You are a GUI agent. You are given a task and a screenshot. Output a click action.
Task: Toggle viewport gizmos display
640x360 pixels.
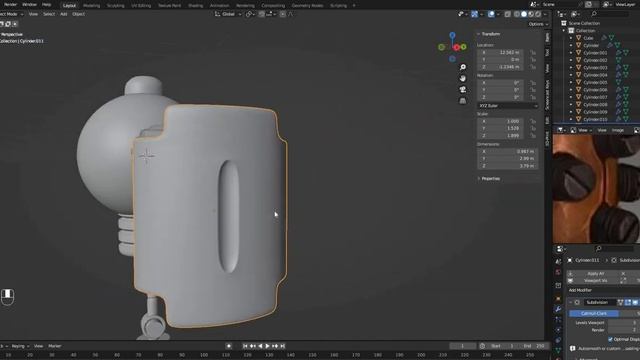pos(474,14)
